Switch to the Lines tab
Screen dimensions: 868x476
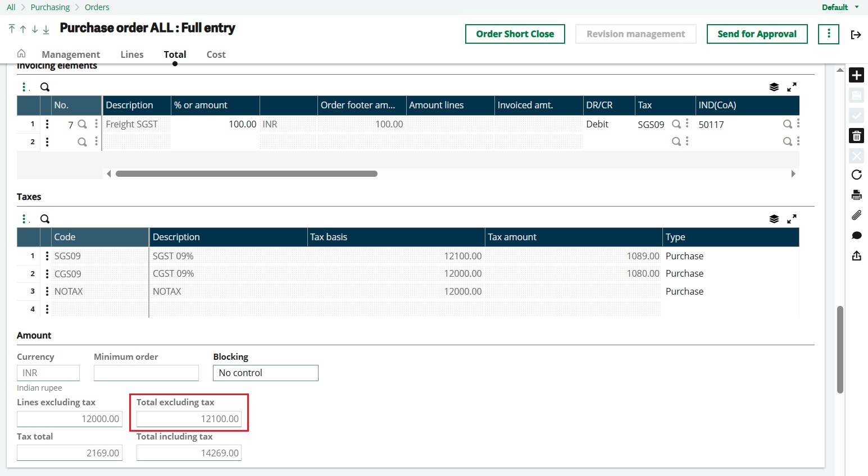click(131, 54)
